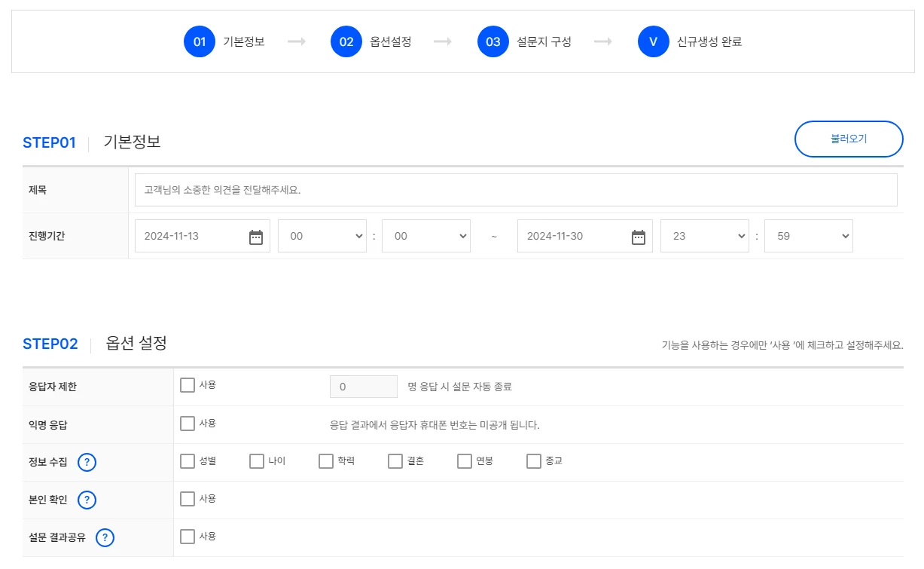Click the help icon beside 본인 확인
Viewport: 924px width, 569px height.
pos(87,500)
